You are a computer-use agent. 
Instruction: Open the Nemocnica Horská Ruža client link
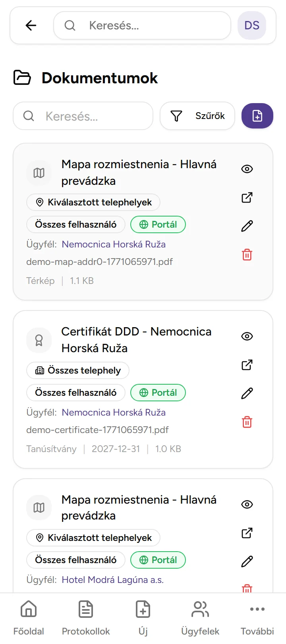pyautogui.click(x=114, y=244)
